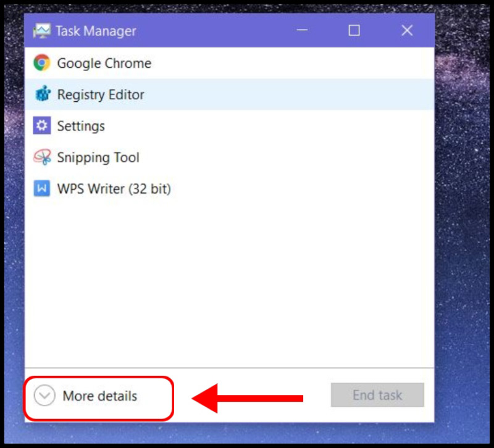Select the Google Chrome process name
This screenshot has height=448, width=494.
[104, 63]
